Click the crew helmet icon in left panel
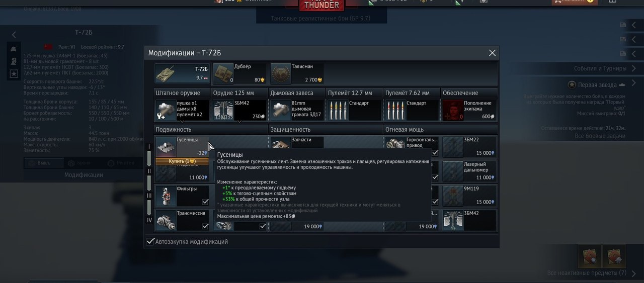Screen dimensions: 644x283 coord(14,61)
